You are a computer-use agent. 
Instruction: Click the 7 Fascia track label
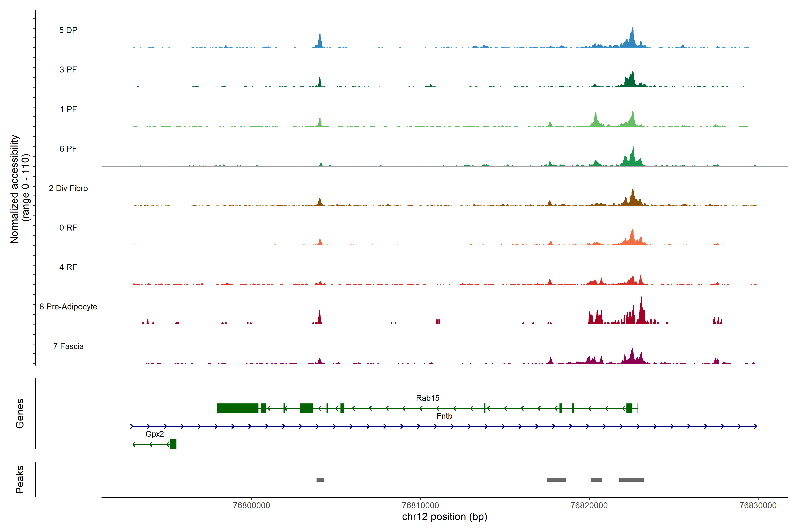pyautogui.click(x=68, y=346)
